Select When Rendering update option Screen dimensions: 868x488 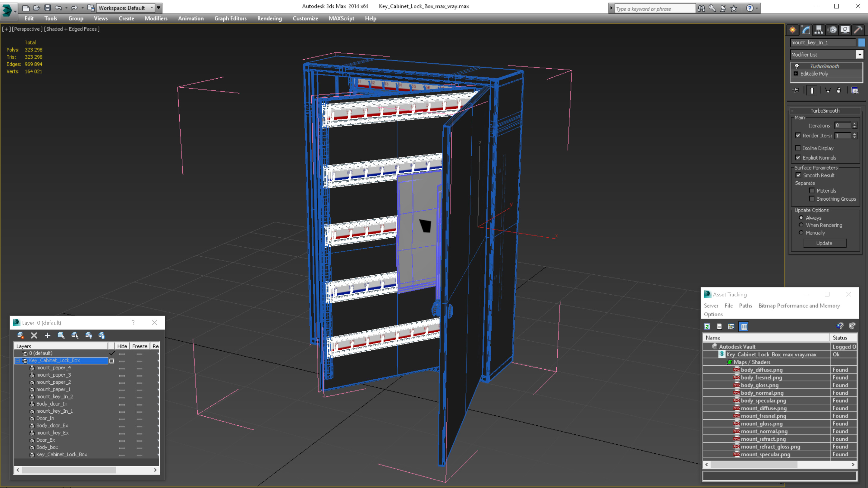pos(801,225)
